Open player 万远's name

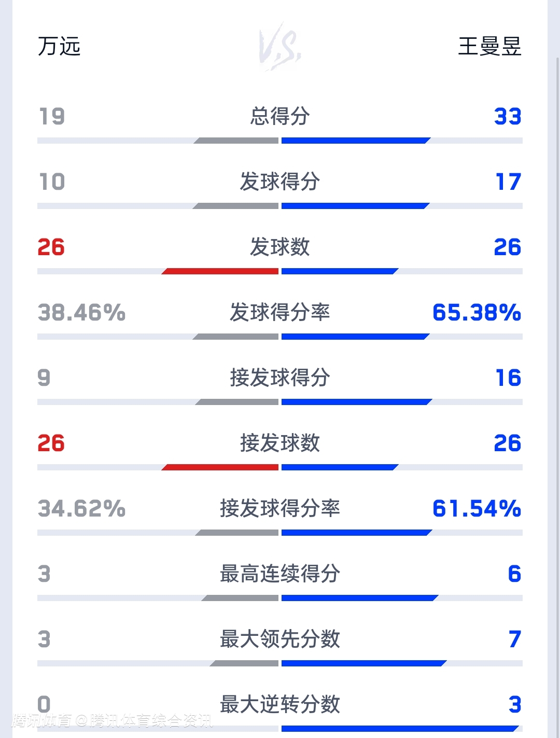tap(59, 47)
